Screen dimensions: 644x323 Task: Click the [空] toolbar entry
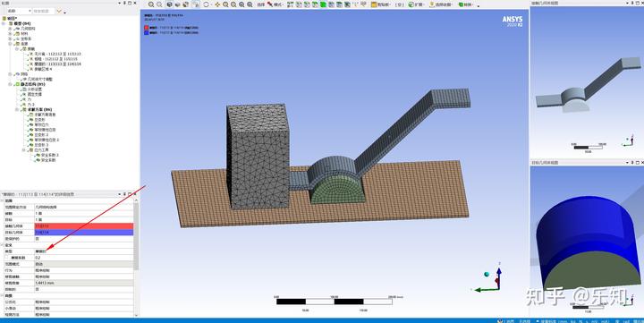pos(399,4)
